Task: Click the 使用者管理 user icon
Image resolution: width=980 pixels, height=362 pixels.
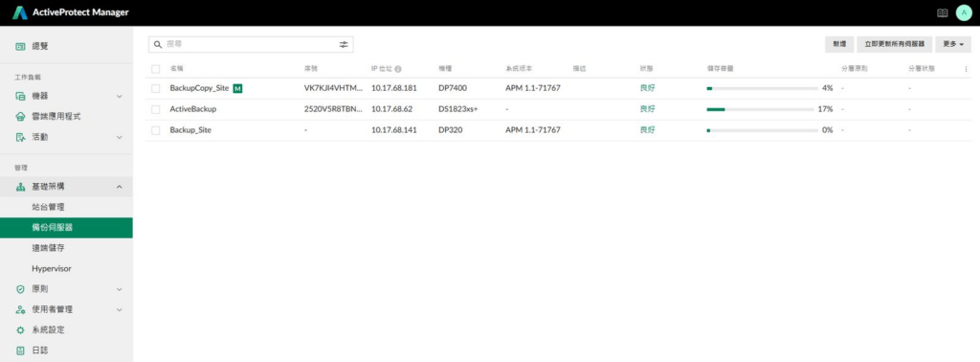Action: (20, 309)
